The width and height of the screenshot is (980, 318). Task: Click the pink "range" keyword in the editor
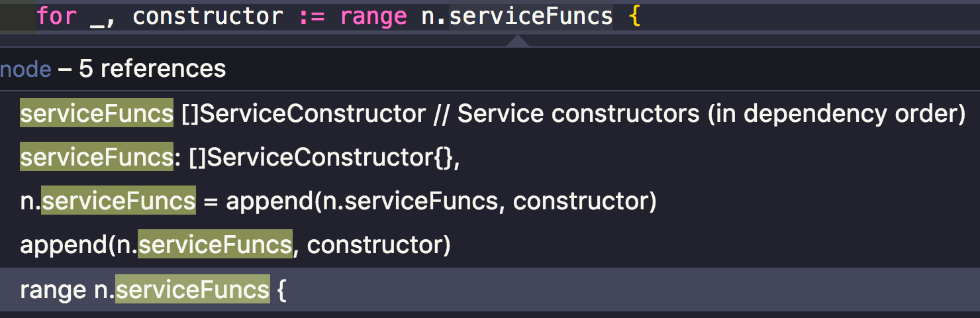pos(373,16)
